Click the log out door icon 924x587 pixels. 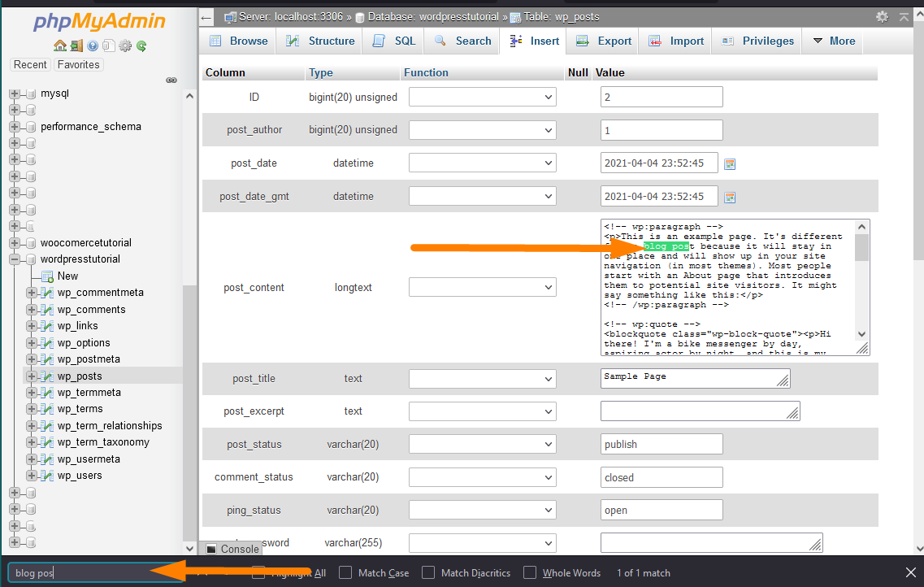coord(76,46)
